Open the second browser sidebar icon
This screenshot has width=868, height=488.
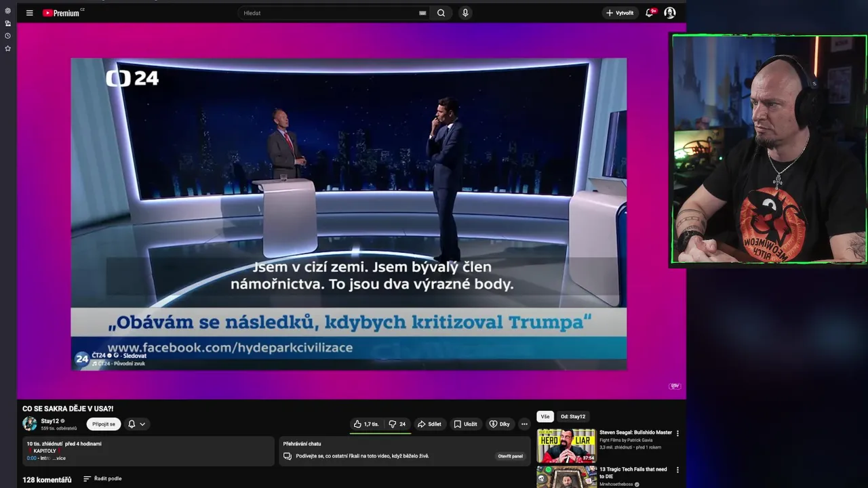click(7, 23)
